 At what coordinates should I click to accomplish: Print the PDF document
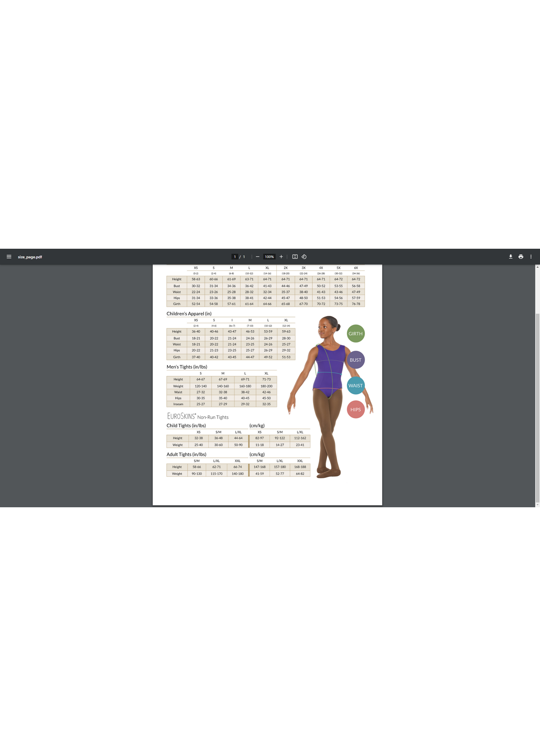point(521,257)
